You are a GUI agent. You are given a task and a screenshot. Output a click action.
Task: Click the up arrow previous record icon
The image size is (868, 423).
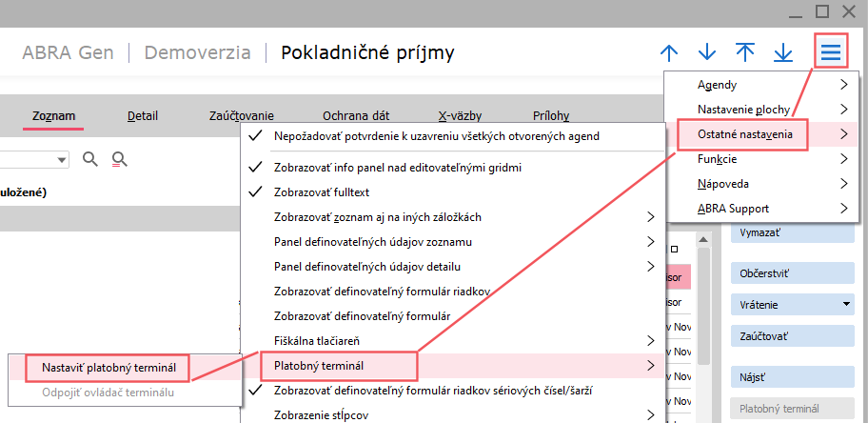669,52
